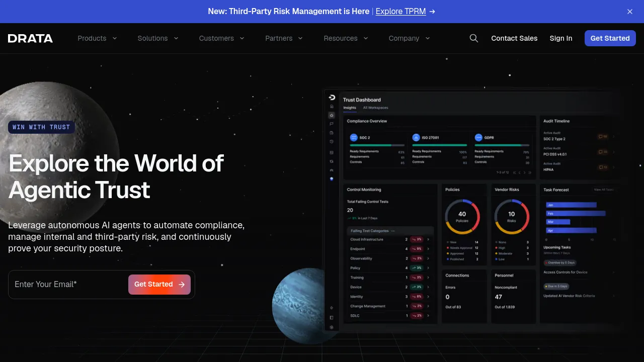Click the Policies donut chart
The image size is (644, 362).
462,217
